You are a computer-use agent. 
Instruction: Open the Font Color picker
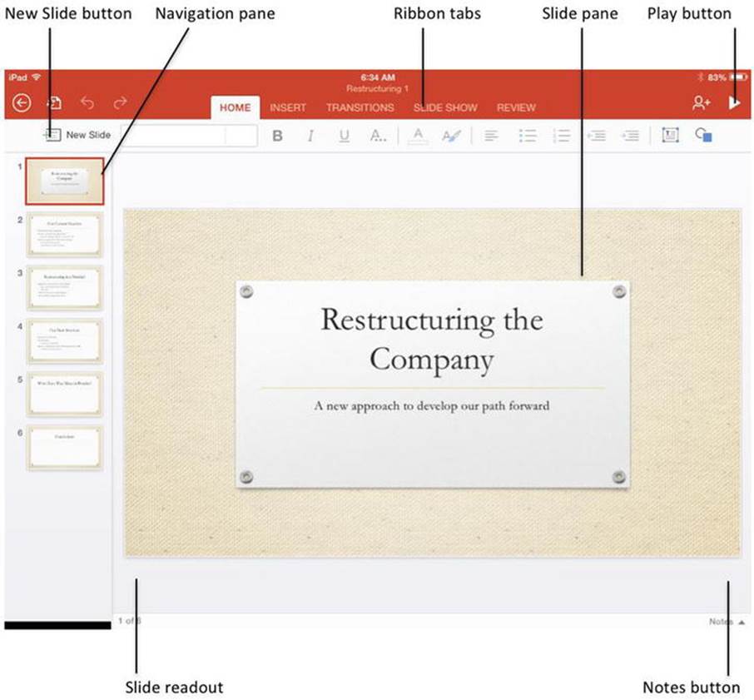418,136
